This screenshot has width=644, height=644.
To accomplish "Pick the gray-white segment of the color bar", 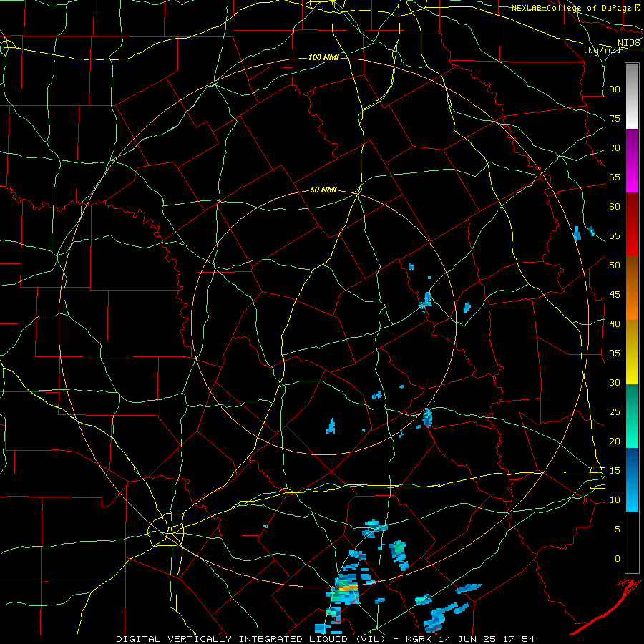I will [632, 96].
